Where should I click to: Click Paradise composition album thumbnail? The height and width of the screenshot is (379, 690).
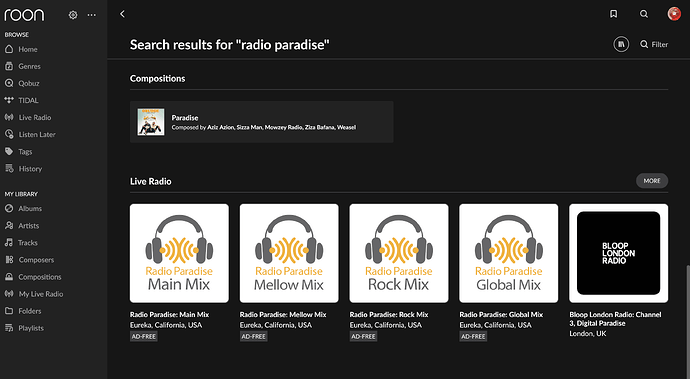pos(151,122)
